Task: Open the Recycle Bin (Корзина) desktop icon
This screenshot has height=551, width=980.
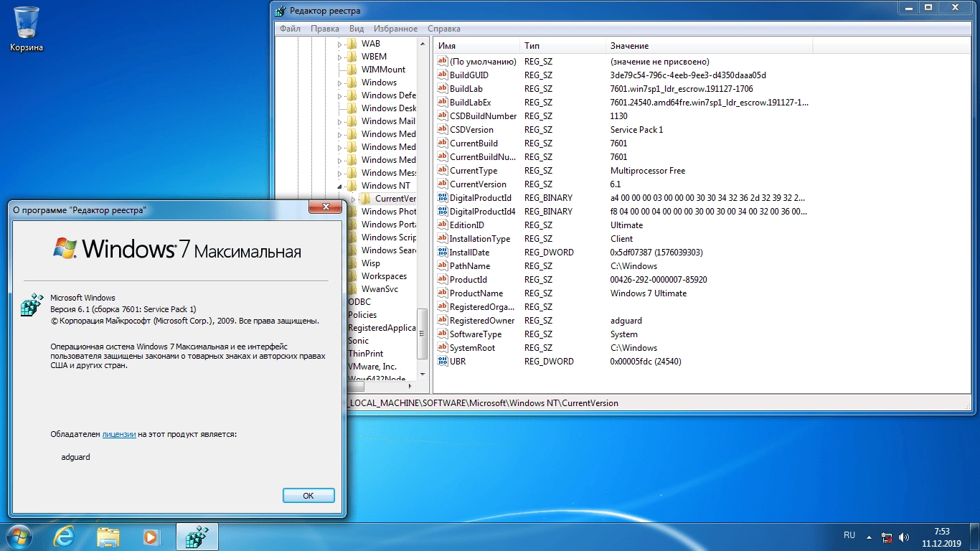Action: coord(27,29)
